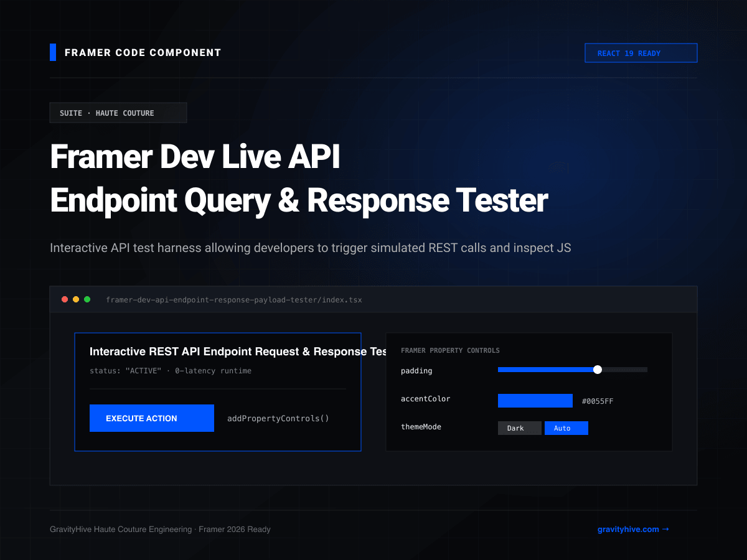Click the index.tsx file path
This screenshot has height=560, width=747.
pos(234,300)
